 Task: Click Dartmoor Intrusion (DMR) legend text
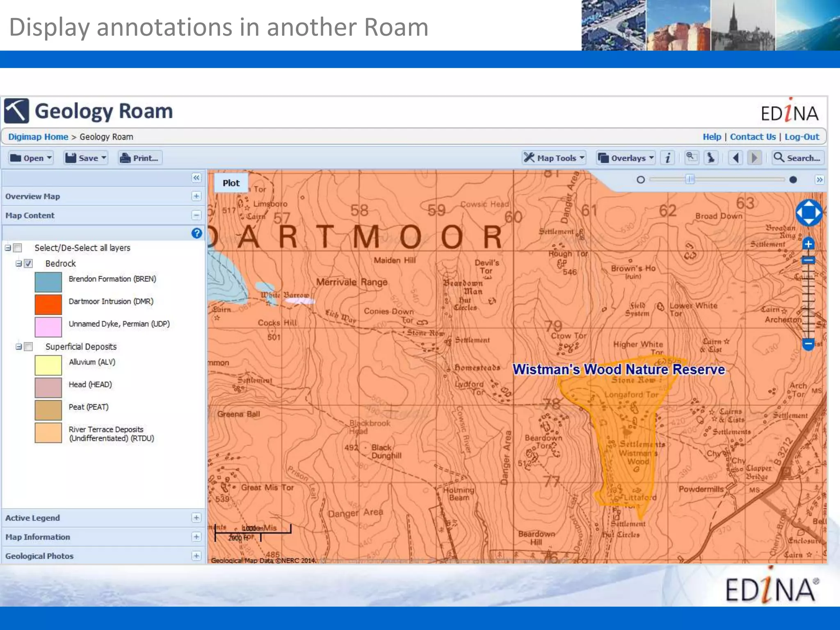coord(111,301)
